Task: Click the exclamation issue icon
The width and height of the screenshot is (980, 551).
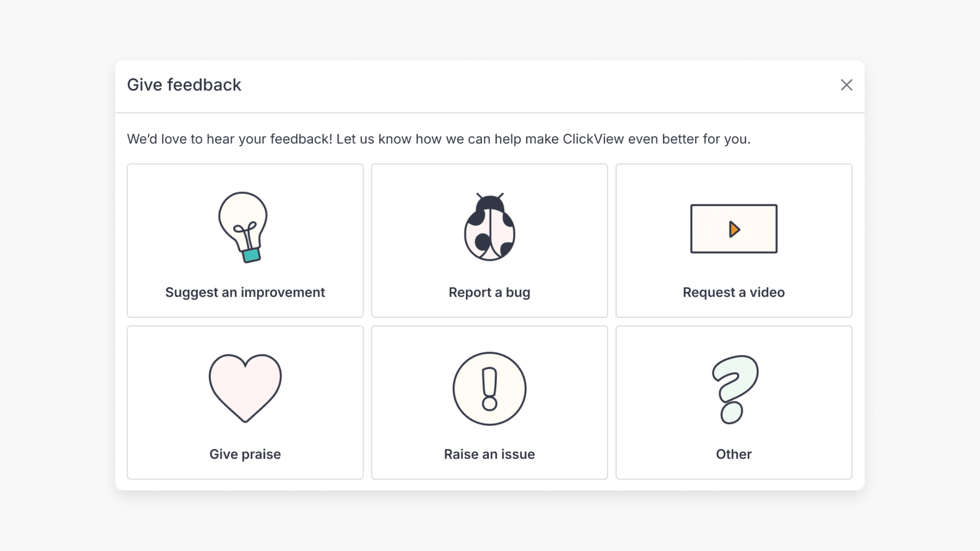Action: (x=489, y=389)
